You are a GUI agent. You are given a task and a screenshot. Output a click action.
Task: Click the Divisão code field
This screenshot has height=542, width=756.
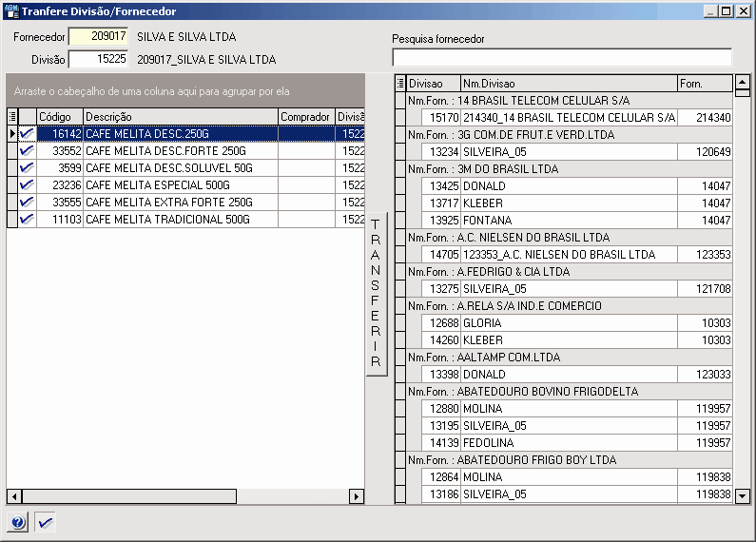pos(98,59)
